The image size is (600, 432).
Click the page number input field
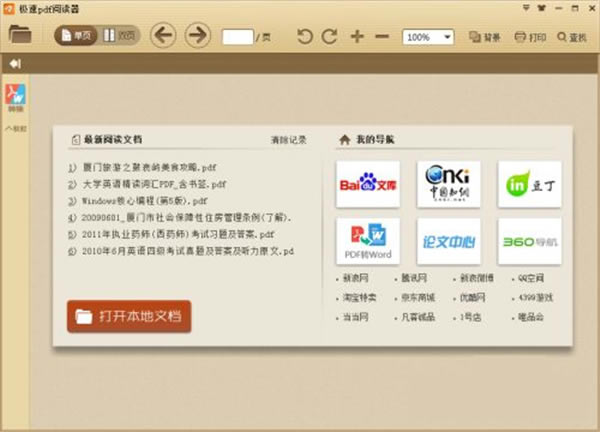(x=237, y=37)
